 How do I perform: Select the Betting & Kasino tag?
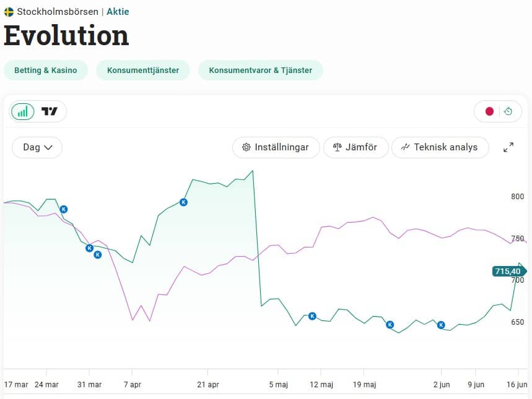[x=46, y=70]
